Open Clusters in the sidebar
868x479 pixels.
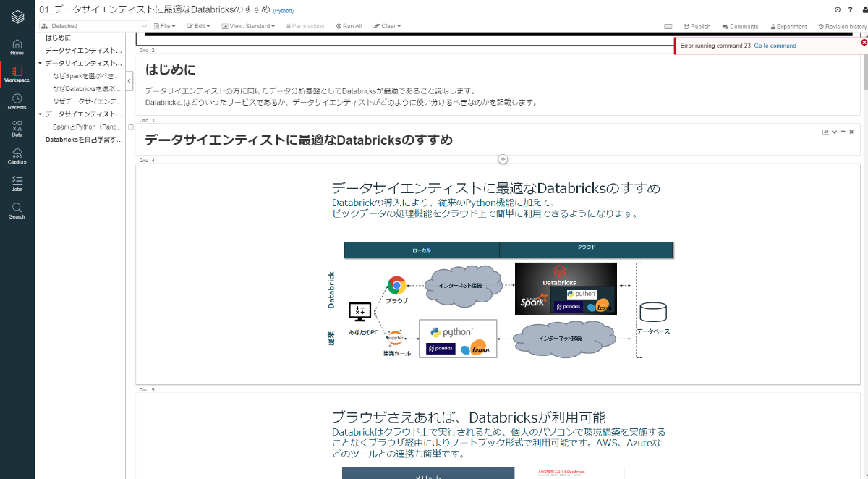point(17,156)
